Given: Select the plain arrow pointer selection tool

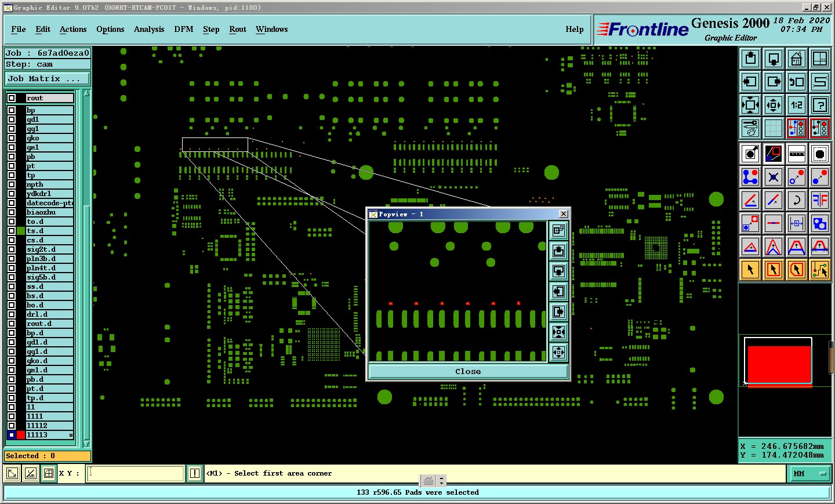Looking at the screenshot, I should (x=750, y=270).
